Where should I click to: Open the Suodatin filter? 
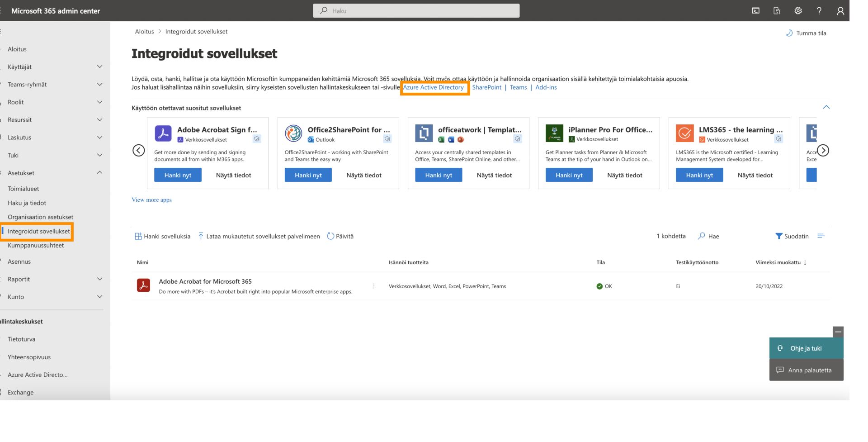[x=792, y=236]
